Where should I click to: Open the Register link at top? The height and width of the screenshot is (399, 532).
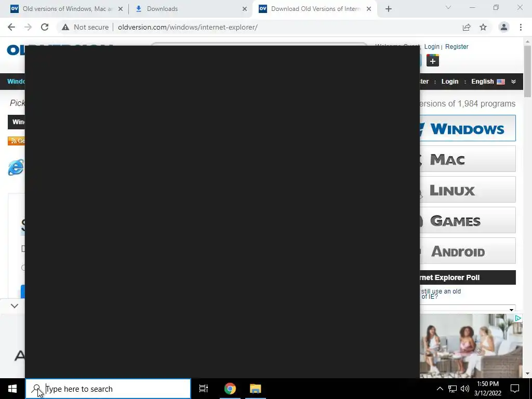(457, 46)
